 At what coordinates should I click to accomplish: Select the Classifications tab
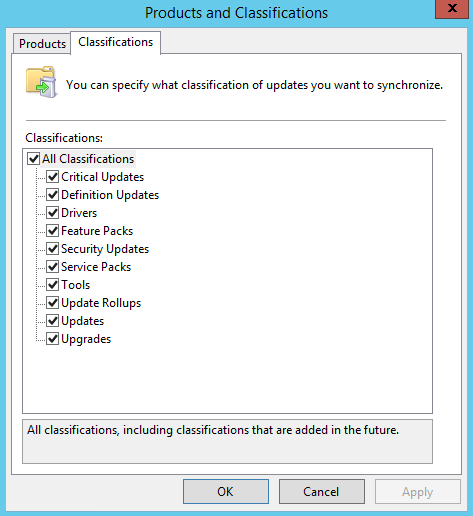point(116,42)
